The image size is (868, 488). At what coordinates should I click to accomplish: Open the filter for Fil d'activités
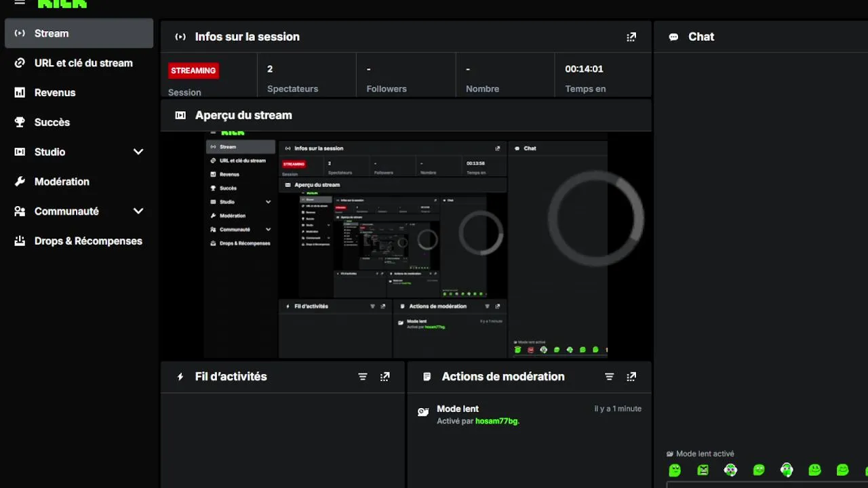[x=363, y=377]
